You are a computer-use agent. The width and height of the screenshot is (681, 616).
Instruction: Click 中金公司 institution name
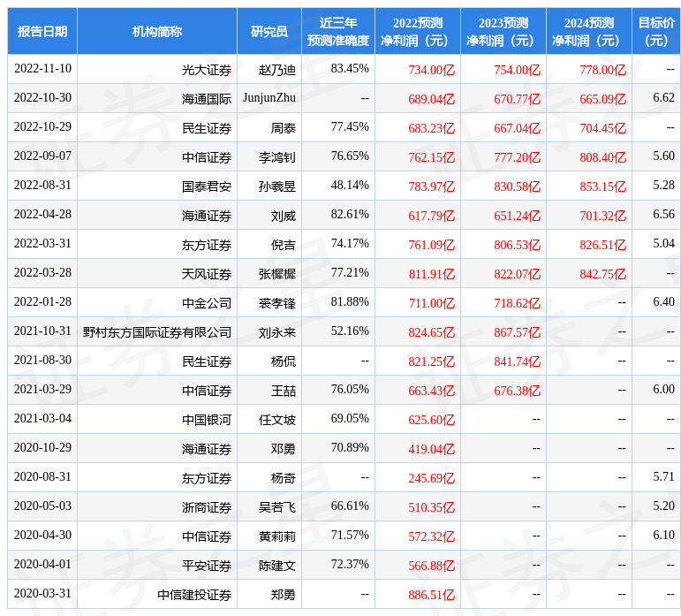pyautogui.click(x=207, y=303)
